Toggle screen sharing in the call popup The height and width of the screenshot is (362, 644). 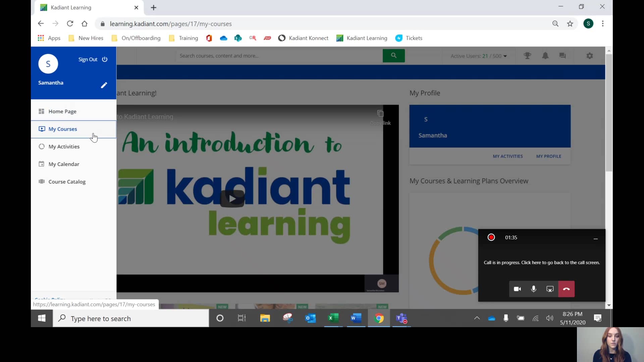pyautogui.click(x=550, y=289)
